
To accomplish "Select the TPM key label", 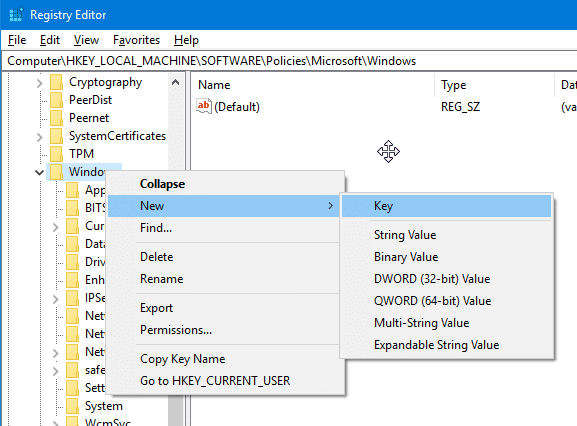I will click(82, 154).
